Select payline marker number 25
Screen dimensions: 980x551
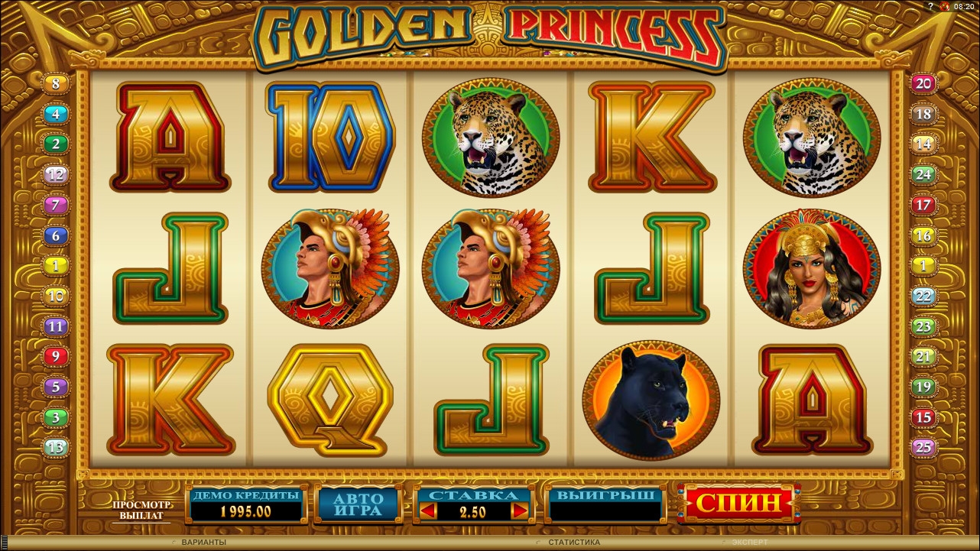(923, 447)
